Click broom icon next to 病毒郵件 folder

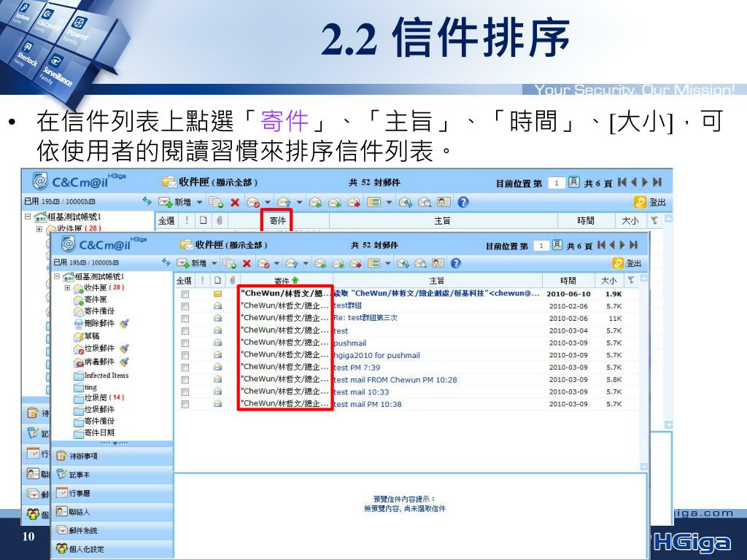click(124, 362)
